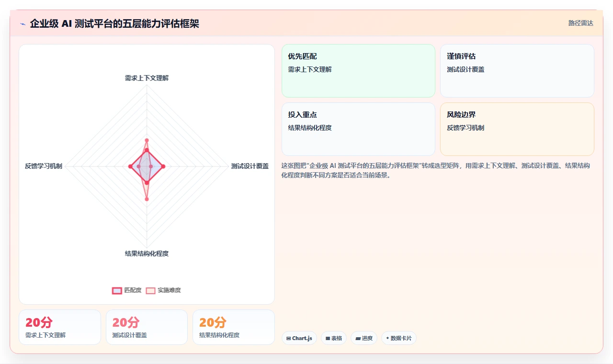Click the 数据卡片 tag
The width and height of the screenshot is (613, 364).
pyautogui.click(x=399, y=338)
